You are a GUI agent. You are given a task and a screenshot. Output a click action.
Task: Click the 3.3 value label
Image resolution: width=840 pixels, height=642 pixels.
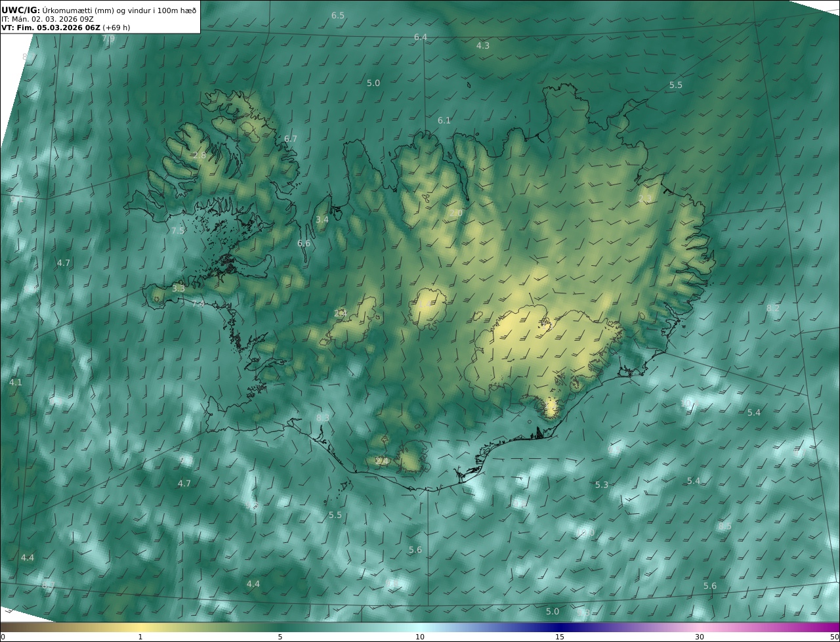(x=178, y=289)
